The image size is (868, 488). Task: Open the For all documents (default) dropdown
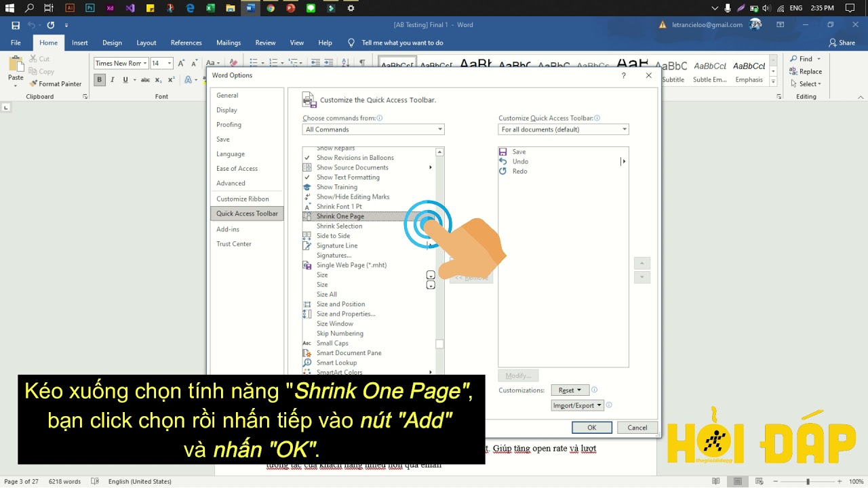click(x=564, y=129)
